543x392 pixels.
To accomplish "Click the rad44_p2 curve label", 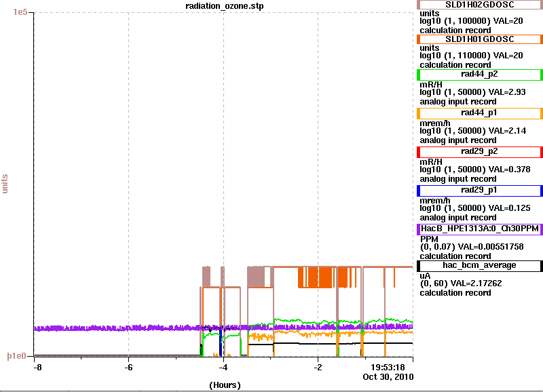I will pos(480,74).
